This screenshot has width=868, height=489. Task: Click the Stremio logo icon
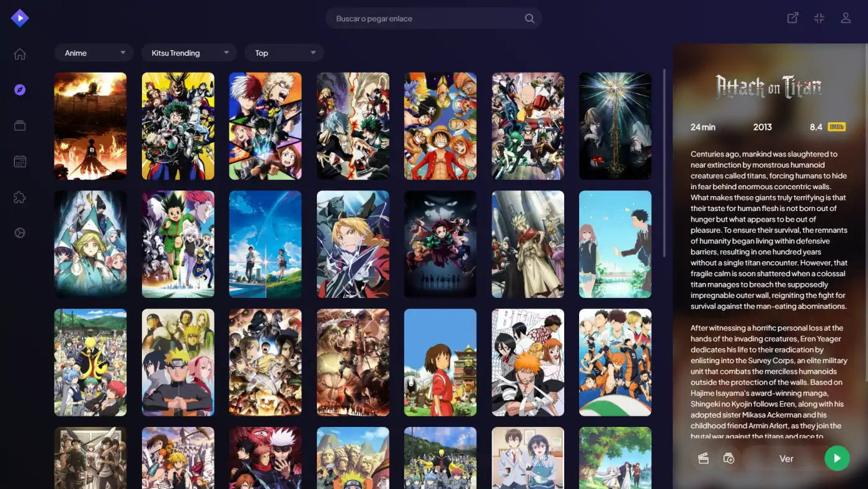click(x=20, y=19)
